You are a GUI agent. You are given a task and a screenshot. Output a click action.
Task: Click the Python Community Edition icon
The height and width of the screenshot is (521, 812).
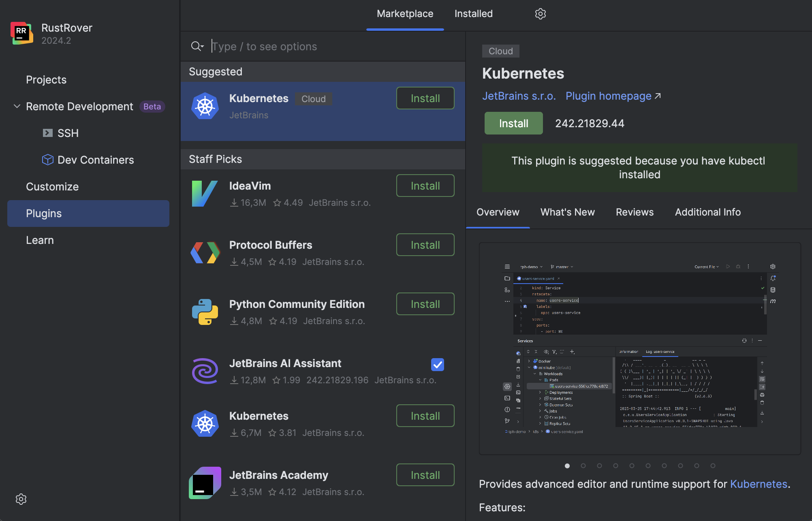coord(205,312)
